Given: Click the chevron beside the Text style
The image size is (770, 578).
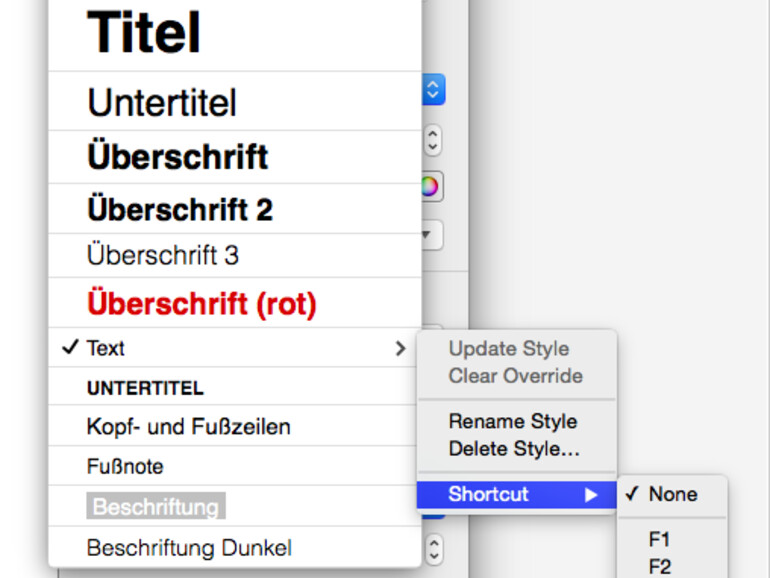Looking at the screenshot, I should [x=400, y=348].
